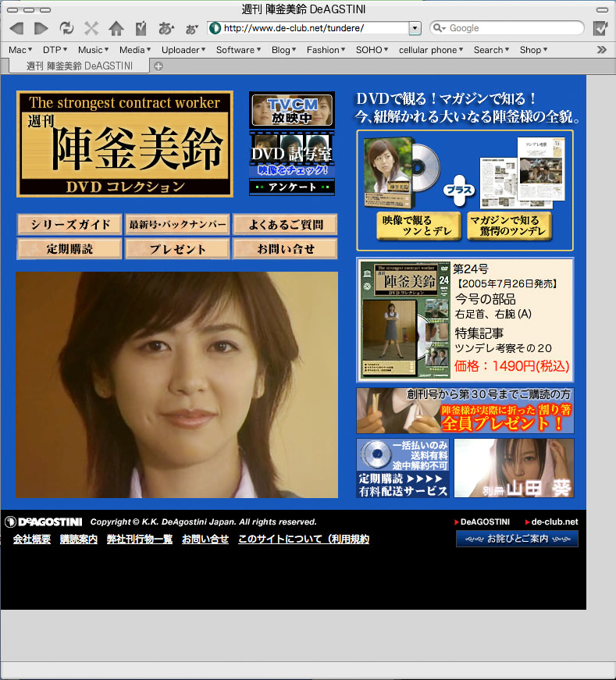Expand the Software bookmarks menu

[239, 50]
